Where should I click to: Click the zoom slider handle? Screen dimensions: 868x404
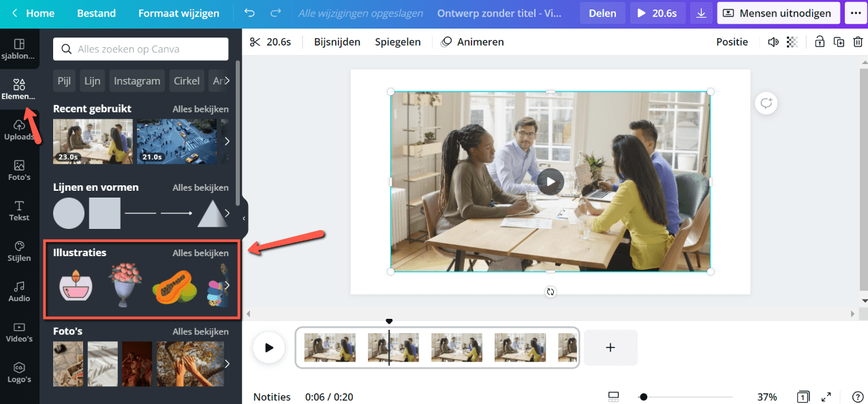click(643, 397)
